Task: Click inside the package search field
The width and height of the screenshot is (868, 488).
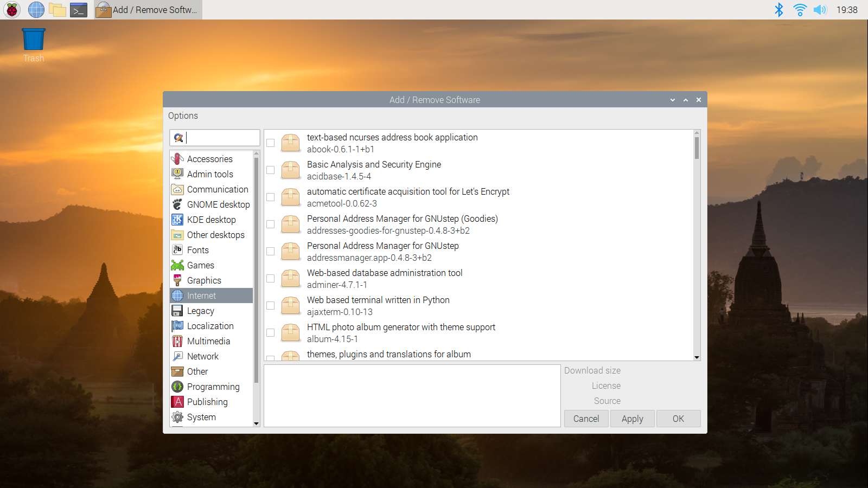Action: click(x=222, y=138)
